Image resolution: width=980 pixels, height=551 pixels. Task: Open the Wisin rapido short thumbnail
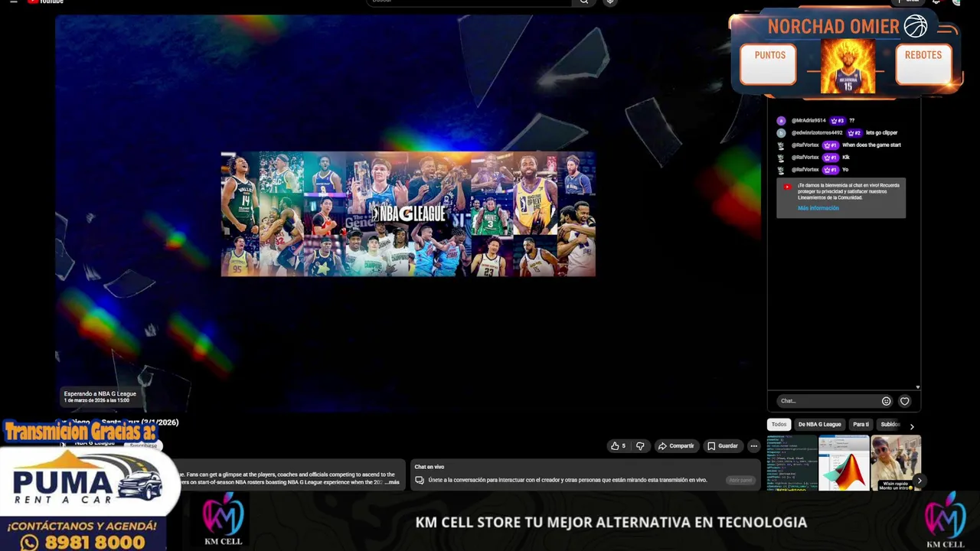896,462
